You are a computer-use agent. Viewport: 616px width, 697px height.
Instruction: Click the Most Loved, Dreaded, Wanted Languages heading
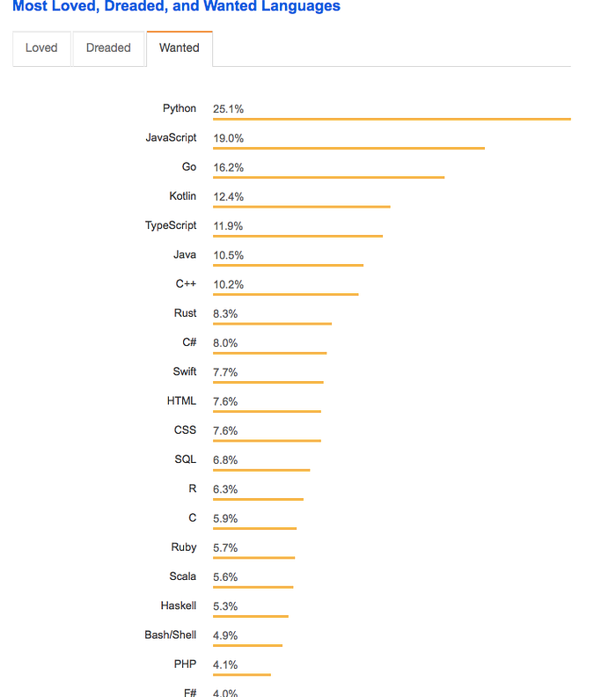coord(176,6)
